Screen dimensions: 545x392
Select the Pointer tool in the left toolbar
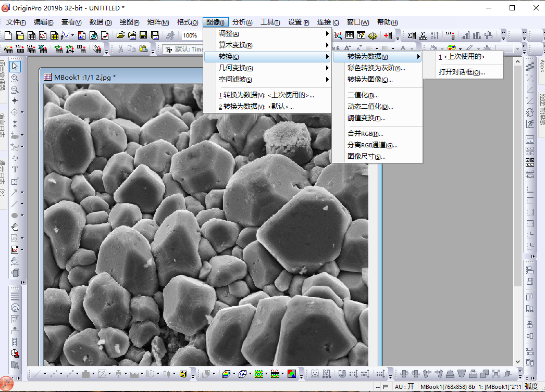click(x=15, y=67)
